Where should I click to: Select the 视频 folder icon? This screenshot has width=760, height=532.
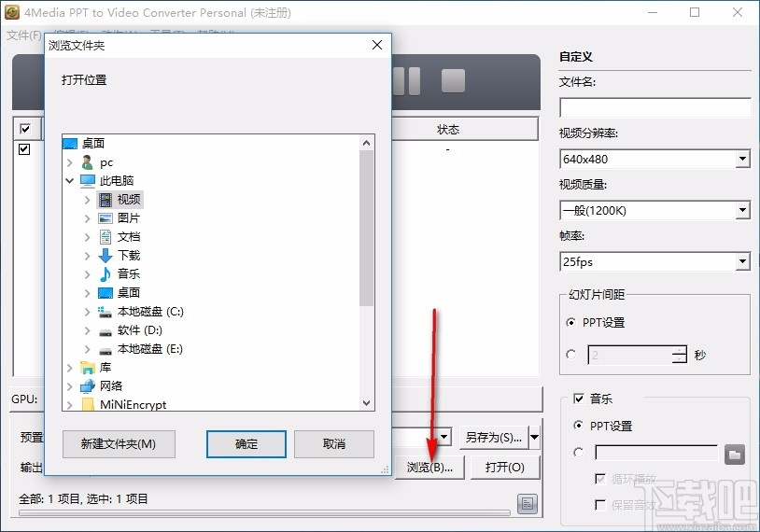(x=106, y=199)
